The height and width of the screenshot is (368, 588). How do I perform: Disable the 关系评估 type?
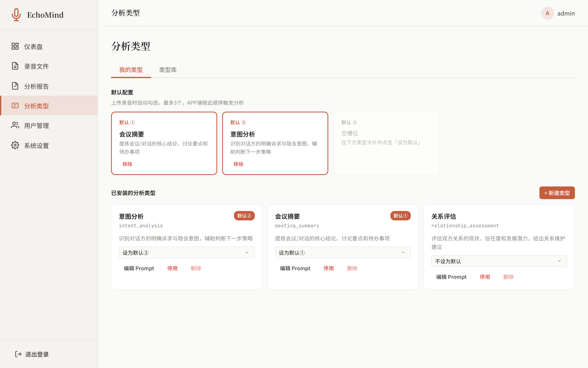click(x=485, y=277)
